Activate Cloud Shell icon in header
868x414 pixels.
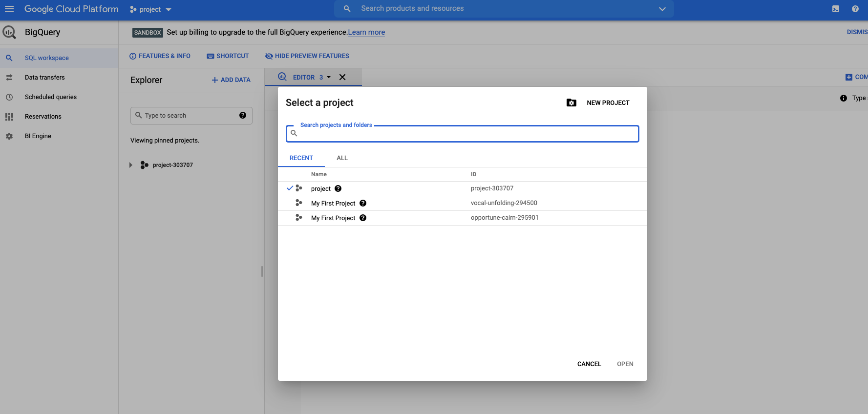(x=836, y=9)
